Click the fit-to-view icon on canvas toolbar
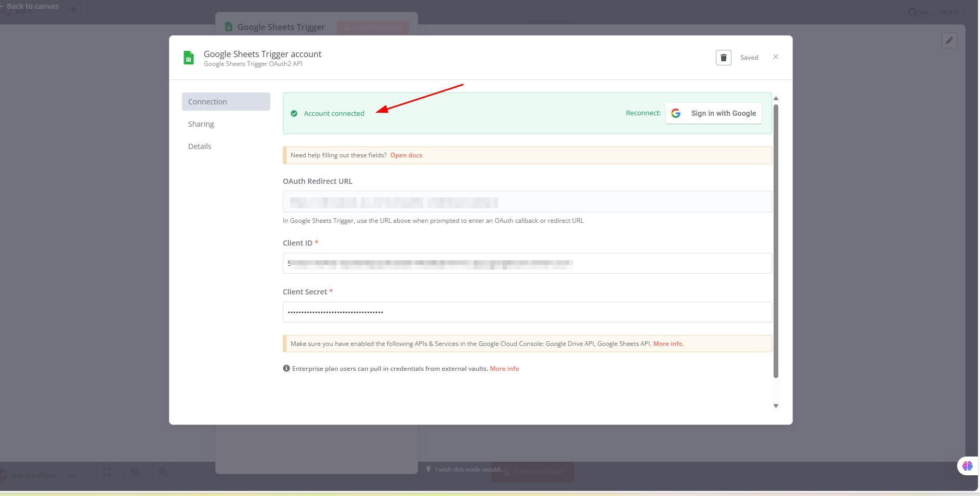Viewport: 980px width, 496px height. tap(107, 472)
